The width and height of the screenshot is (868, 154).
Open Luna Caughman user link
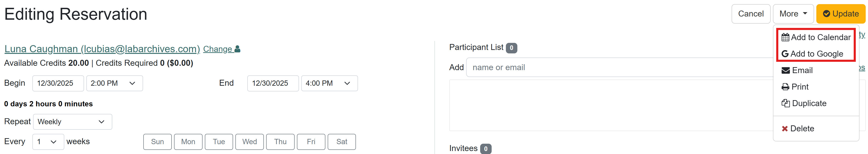(x=102, y=49)
